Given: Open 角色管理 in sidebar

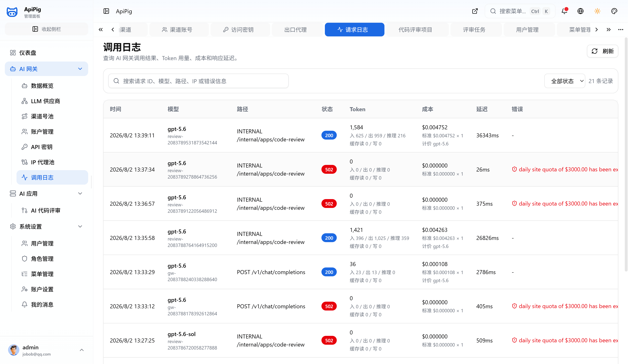Looking at the screenshot, I should pyautogui.click(x=52, y=259).
